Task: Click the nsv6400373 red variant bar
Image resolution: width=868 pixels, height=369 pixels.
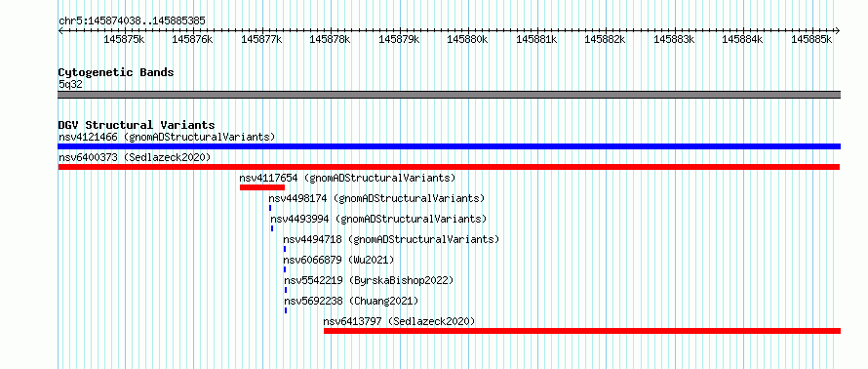Action: point(449,167)
